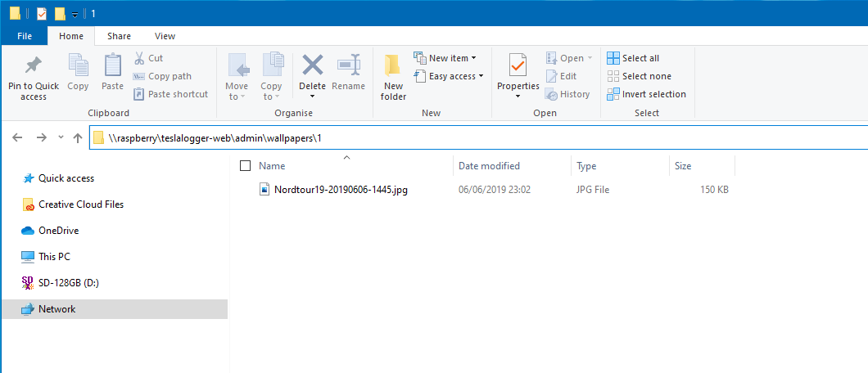Click the Cut scissors icon
This screenshot has height=373, width=868.
(138, 58)
